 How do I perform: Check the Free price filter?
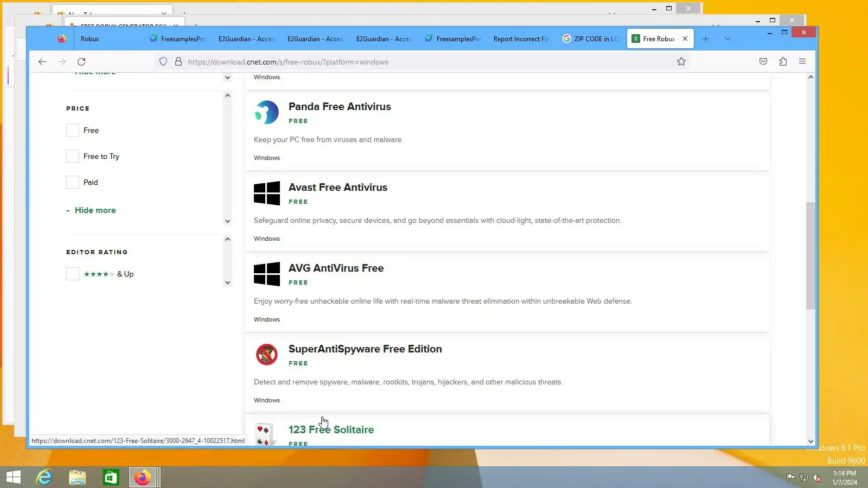pyautogui.click(x=73, y=130)
